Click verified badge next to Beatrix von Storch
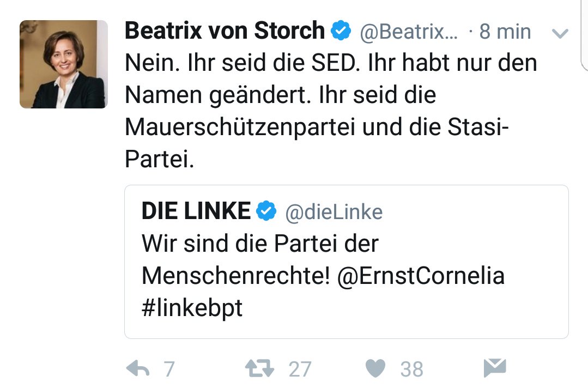588x388 pixels. (x=342, y=32)
